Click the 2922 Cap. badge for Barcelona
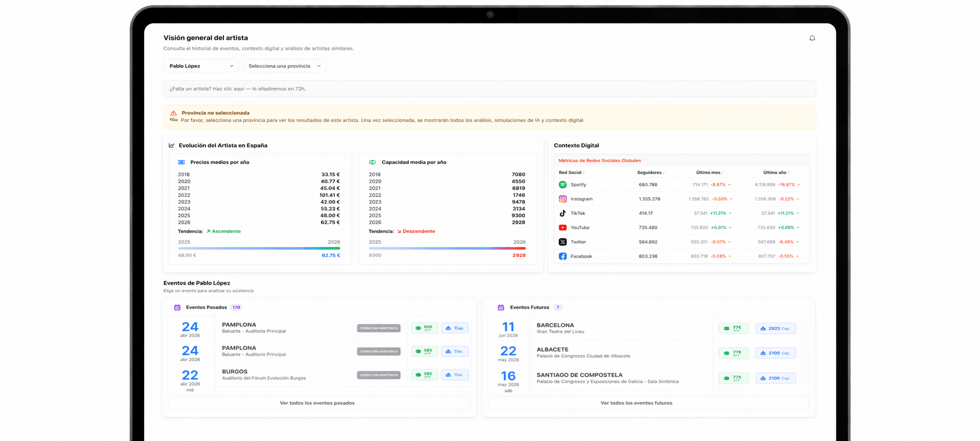 pyautogui.click(x=776, y=328)
